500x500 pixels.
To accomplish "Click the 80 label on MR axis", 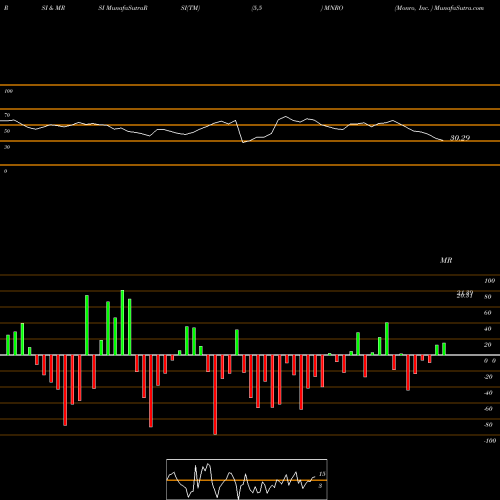I will (x=488, y=297).
